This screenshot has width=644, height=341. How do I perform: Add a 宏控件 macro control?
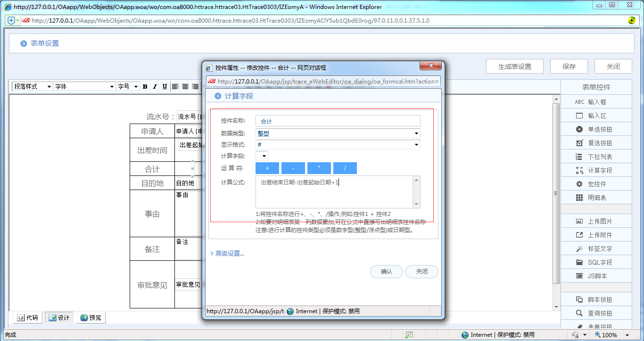pyautogui.click(x=595, y=184)
